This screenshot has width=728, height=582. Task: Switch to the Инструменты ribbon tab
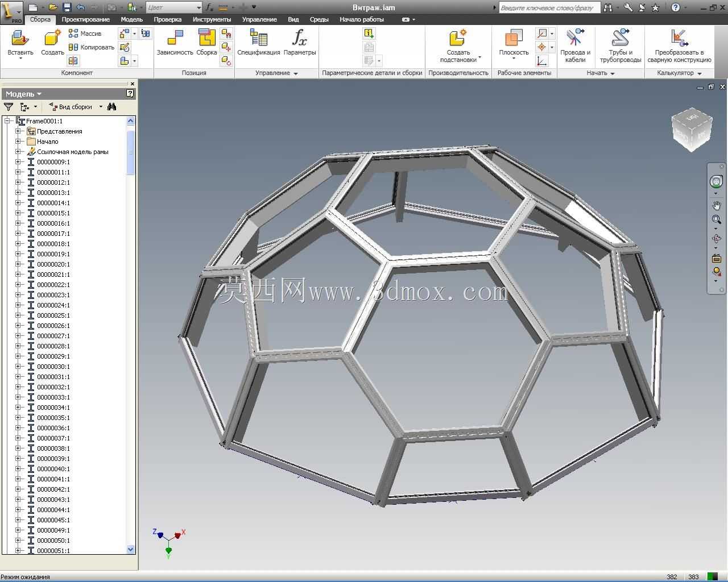click(212, 19)
